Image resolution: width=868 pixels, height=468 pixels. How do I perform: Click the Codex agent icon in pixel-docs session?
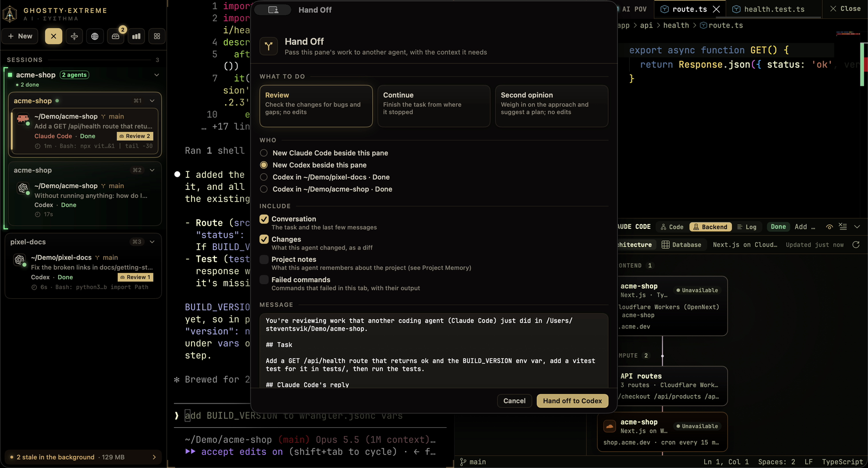[20, 260]
